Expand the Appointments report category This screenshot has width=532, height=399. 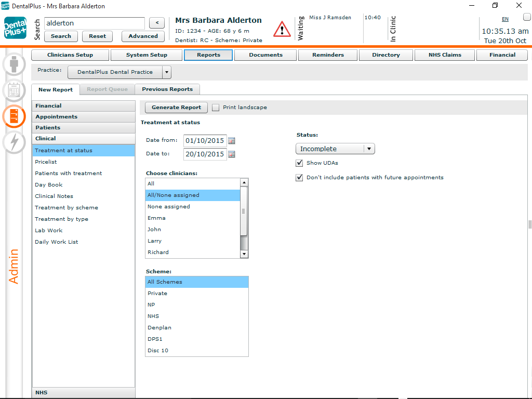click(x=84, y=117)
